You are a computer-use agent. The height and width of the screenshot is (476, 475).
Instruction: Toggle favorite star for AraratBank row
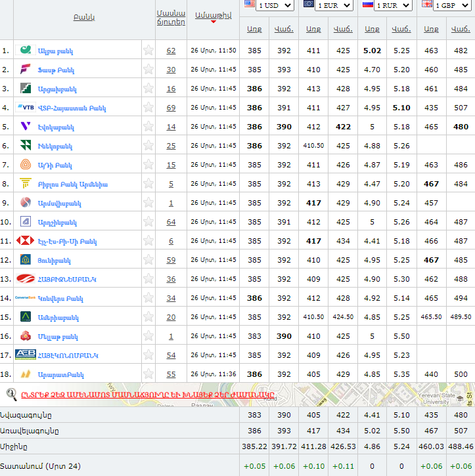(148, 374)
